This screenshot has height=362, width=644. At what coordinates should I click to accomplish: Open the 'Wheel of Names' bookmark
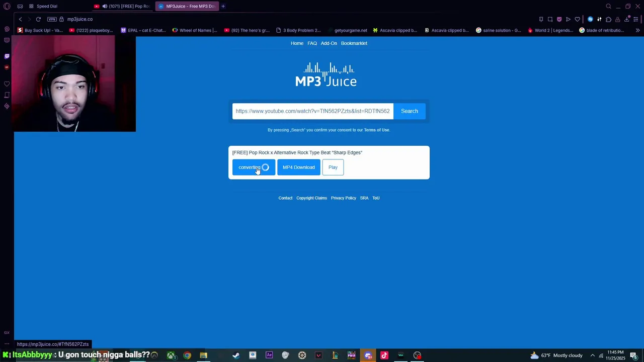[195, 30]
